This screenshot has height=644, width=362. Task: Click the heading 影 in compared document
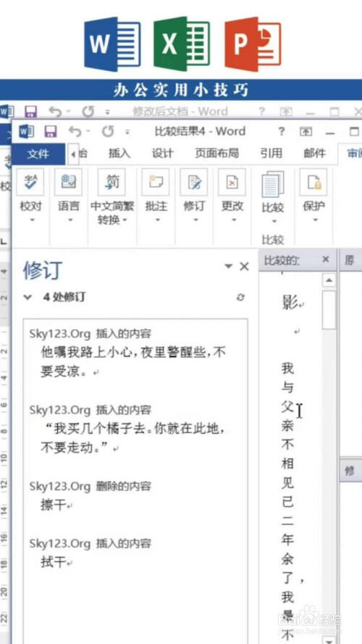click(x=290, y=302)
